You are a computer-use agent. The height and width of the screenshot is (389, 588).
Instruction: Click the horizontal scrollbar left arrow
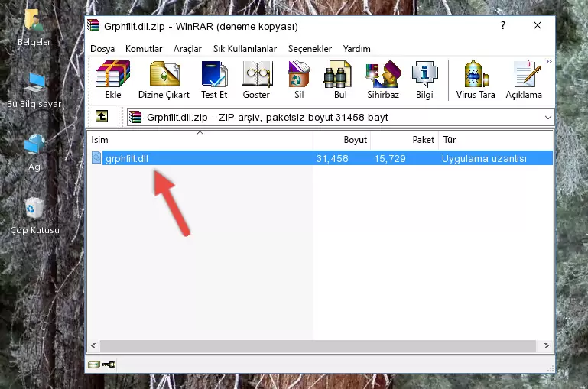94,345
